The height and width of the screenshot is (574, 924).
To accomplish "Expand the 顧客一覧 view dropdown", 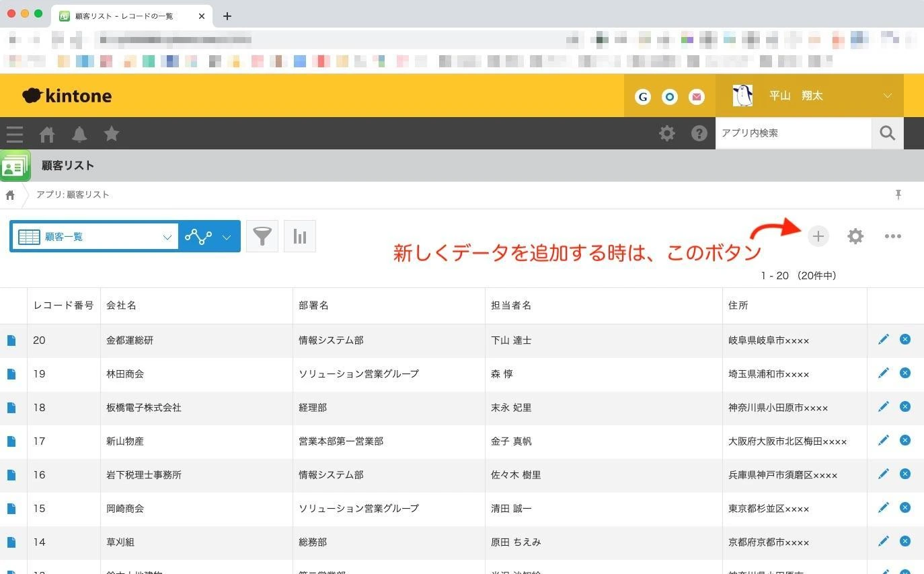I will coord(95,237).
